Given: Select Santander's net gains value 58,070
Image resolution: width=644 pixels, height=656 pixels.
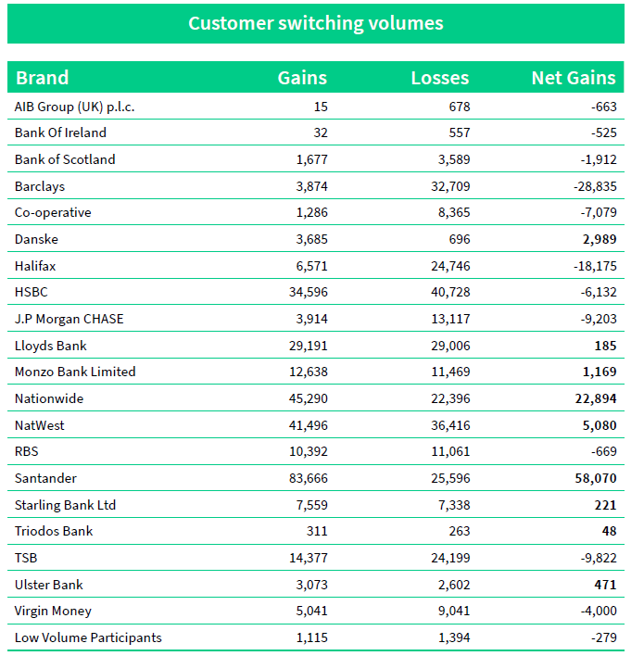Looking at the screenshot, I should [595, 478].
